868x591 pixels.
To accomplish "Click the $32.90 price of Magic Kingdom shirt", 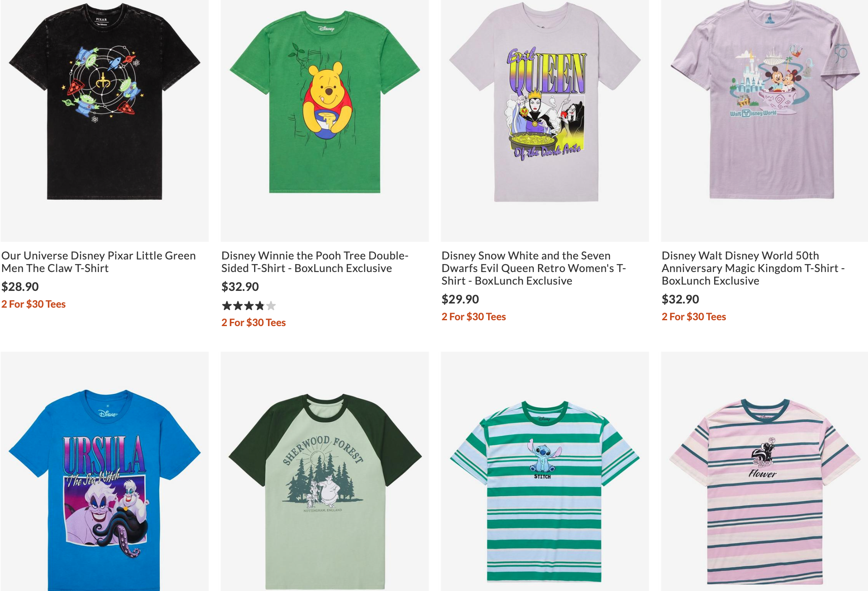I will click(x=681, y=299).
